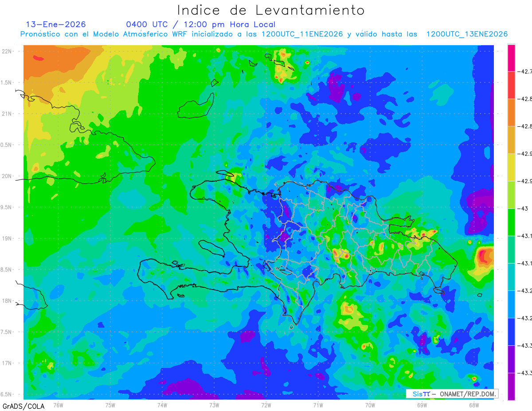Click the "68W" longitude label

point(474,405)
